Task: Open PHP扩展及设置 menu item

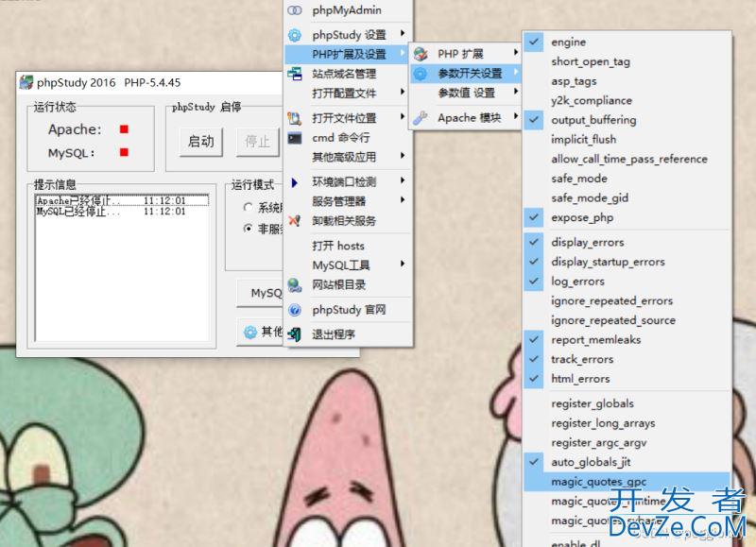Action: click(348, 54)
